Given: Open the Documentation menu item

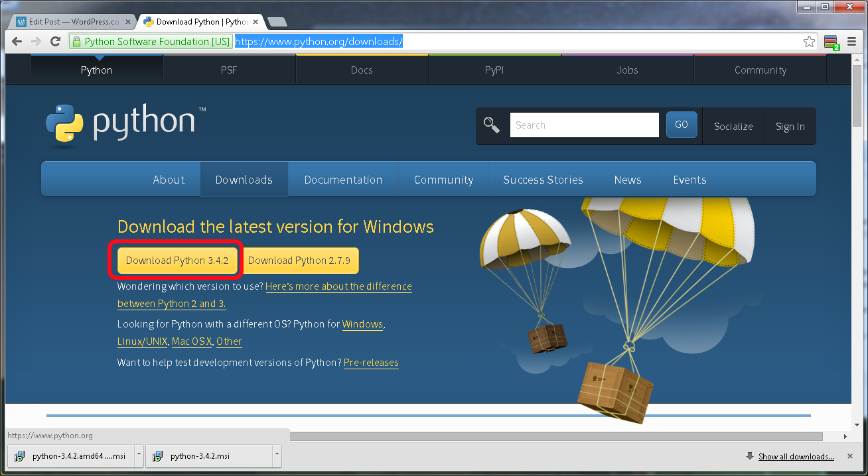Looking at the screenshot, I should (343, 180).
